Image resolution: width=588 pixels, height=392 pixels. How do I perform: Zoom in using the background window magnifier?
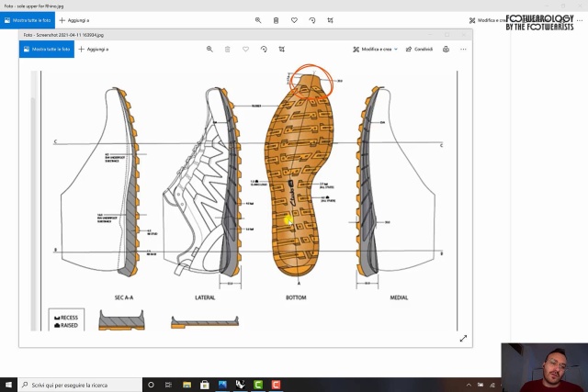pyautogui.click(x=258, y=19)
